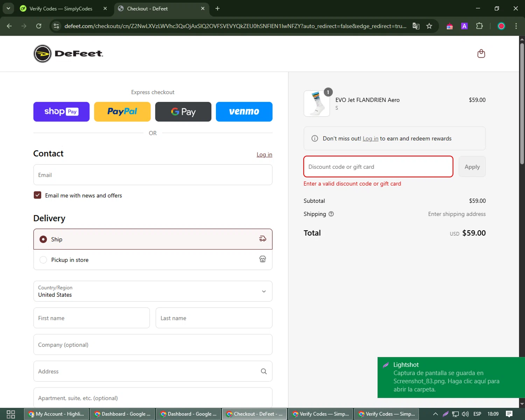Click the browser forward arrow
This screenshot has width=525, height=420.
click(24, 26)
